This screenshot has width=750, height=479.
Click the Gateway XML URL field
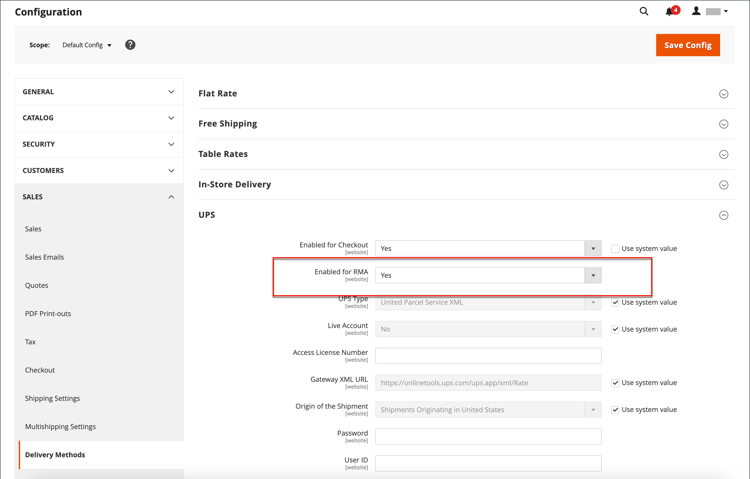click(x=488, y=383)
